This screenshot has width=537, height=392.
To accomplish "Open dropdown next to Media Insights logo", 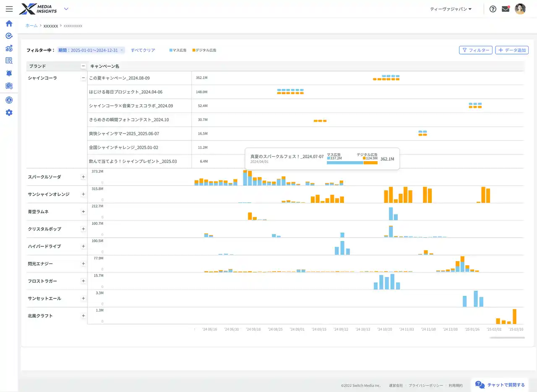I will 66,9.
